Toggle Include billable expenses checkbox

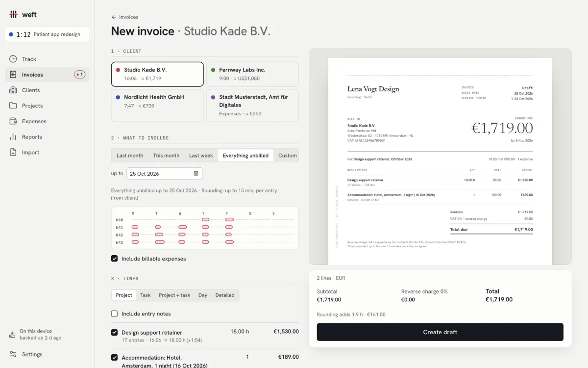[x=114, y=259]
